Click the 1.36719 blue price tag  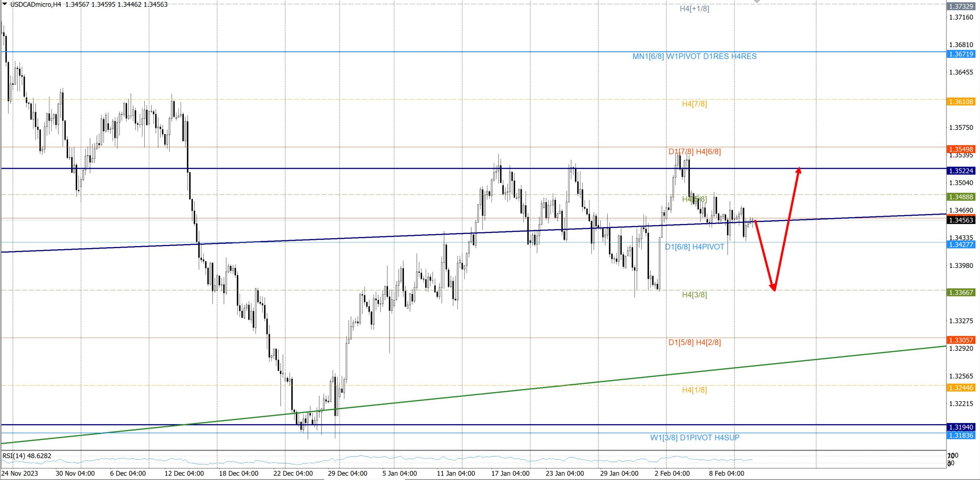pos(960,54)
